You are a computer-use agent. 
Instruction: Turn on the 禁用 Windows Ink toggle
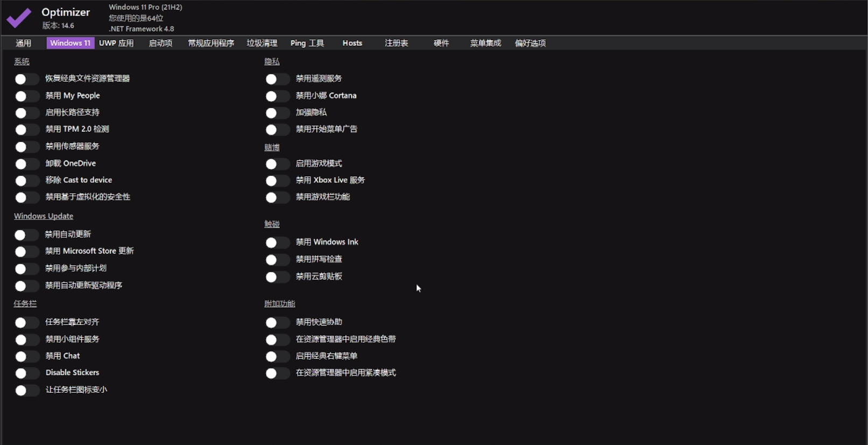[x=277, y=243]
